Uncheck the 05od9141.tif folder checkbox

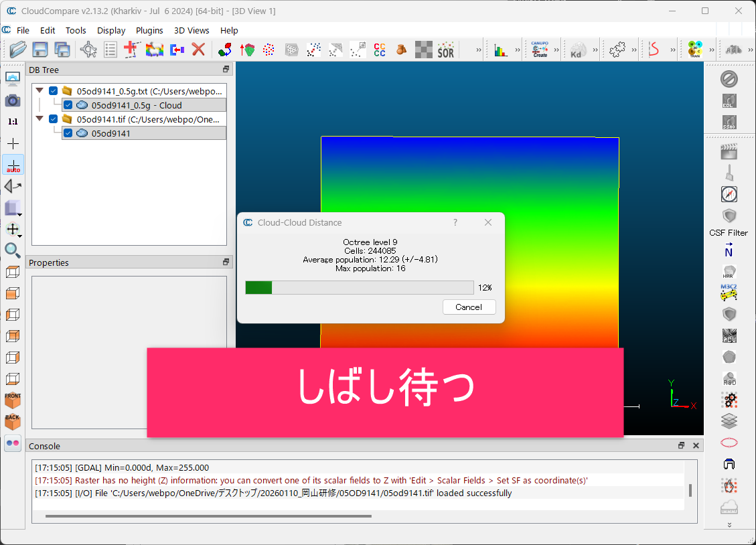click(x=54, y=119)
